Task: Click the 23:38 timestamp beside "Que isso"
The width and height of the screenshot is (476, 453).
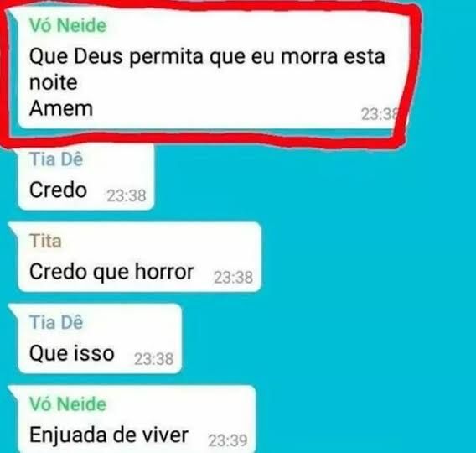Action: point(154,359)
